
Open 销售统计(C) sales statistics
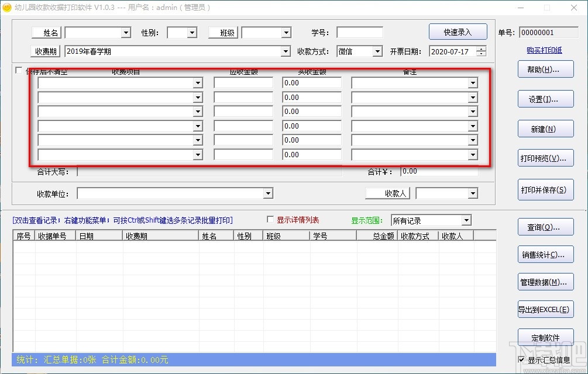[545, 254]
